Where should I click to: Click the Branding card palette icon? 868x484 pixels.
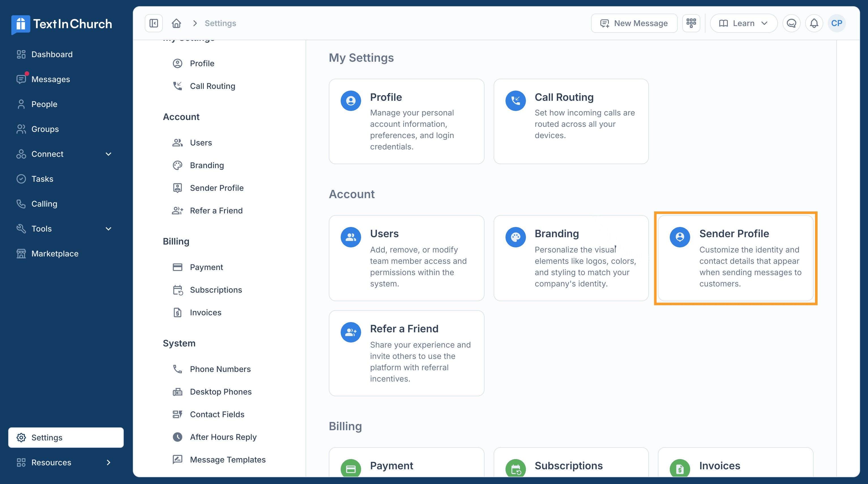pos(515,237)
